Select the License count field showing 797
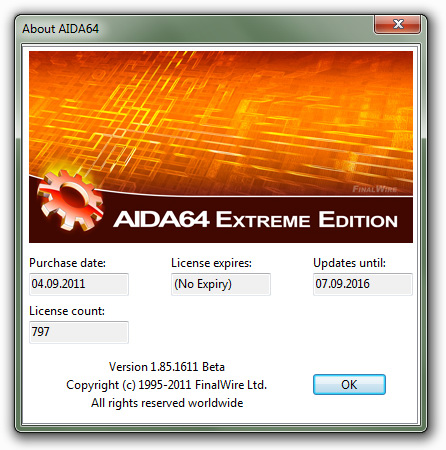446x450 pixels. click(x=79, y=332)
